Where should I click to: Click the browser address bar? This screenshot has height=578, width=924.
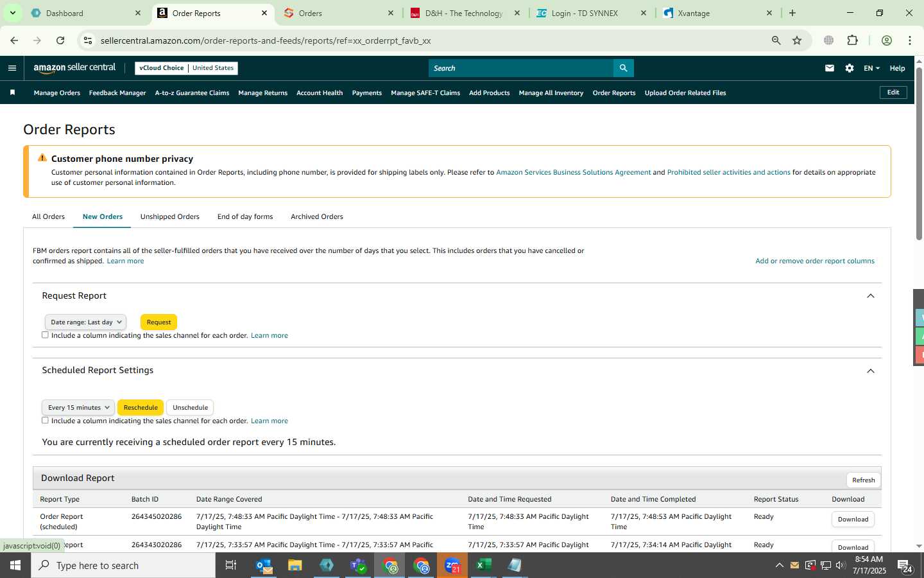tap(430, 40)
